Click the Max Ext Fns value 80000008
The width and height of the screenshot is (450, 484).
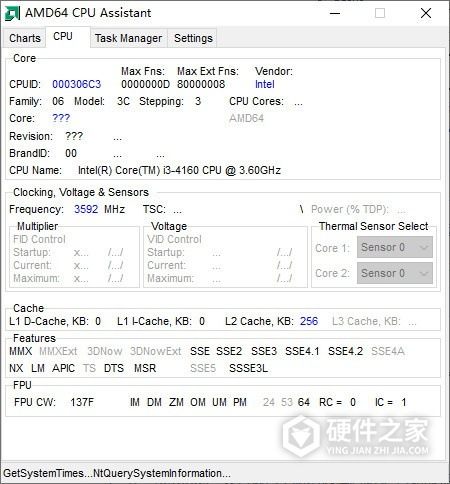pyautogui.click(x=201, y=84)
